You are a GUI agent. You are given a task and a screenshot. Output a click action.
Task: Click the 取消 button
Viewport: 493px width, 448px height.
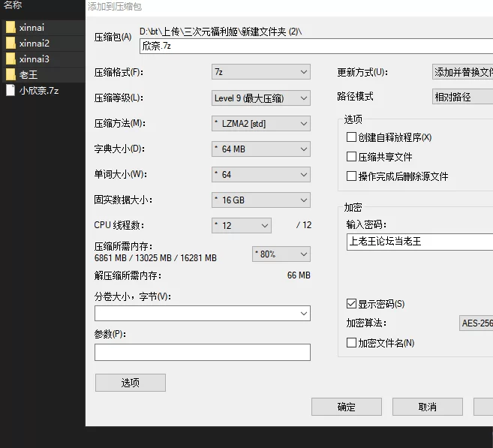(x=428, y=407)
